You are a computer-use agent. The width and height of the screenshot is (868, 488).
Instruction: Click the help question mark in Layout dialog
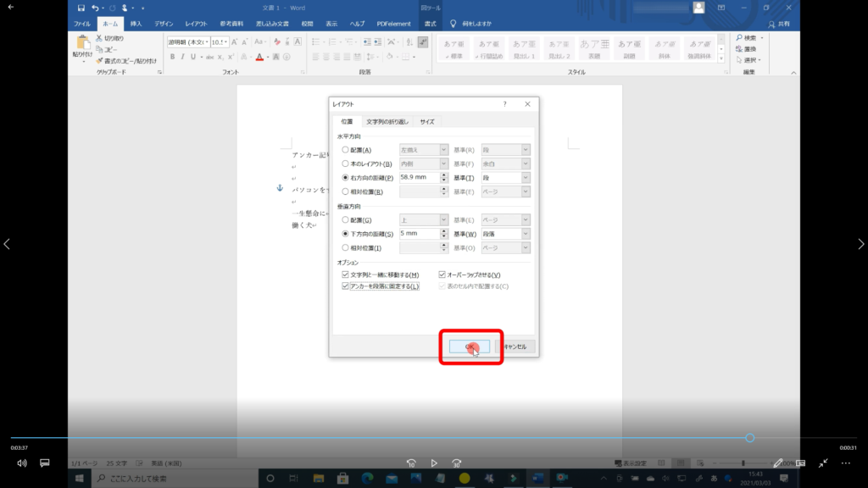click(x=505, y=104)
